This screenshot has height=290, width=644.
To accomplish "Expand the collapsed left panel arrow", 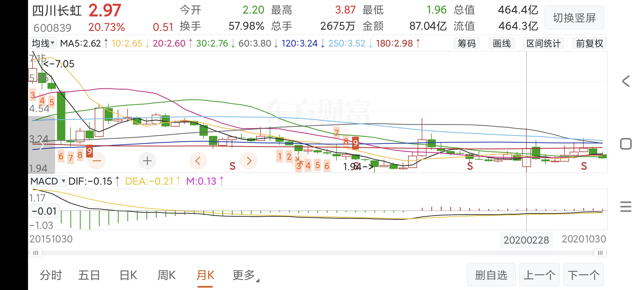I will point(41,145).
